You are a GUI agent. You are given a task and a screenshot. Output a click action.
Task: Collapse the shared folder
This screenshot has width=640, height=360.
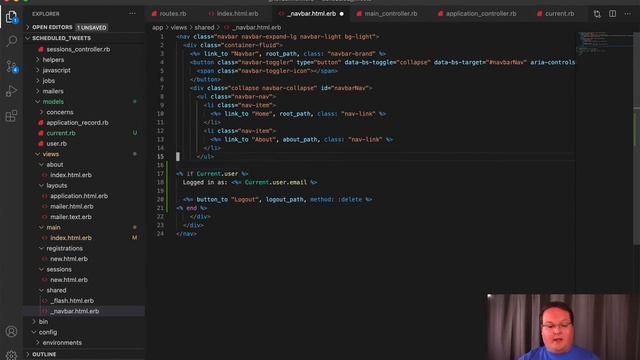pyautogui.click(x=56, y=290)
